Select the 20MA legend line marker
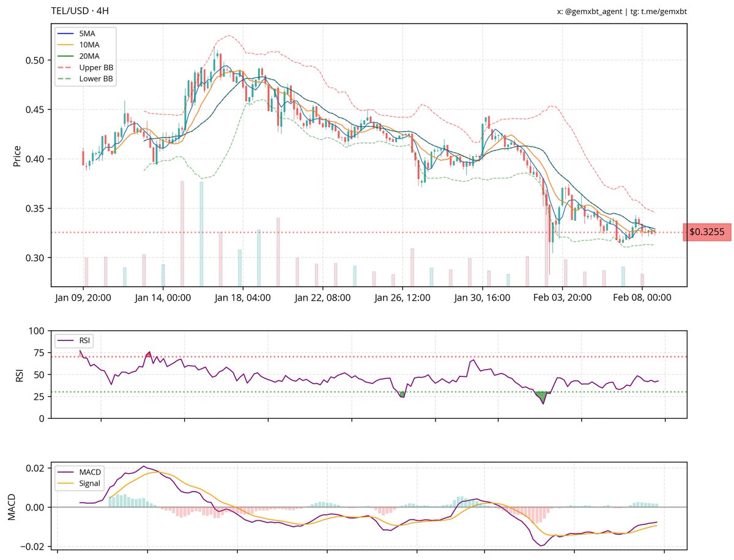The width and height of the screenshot is (734, 560). click(65, 55)
